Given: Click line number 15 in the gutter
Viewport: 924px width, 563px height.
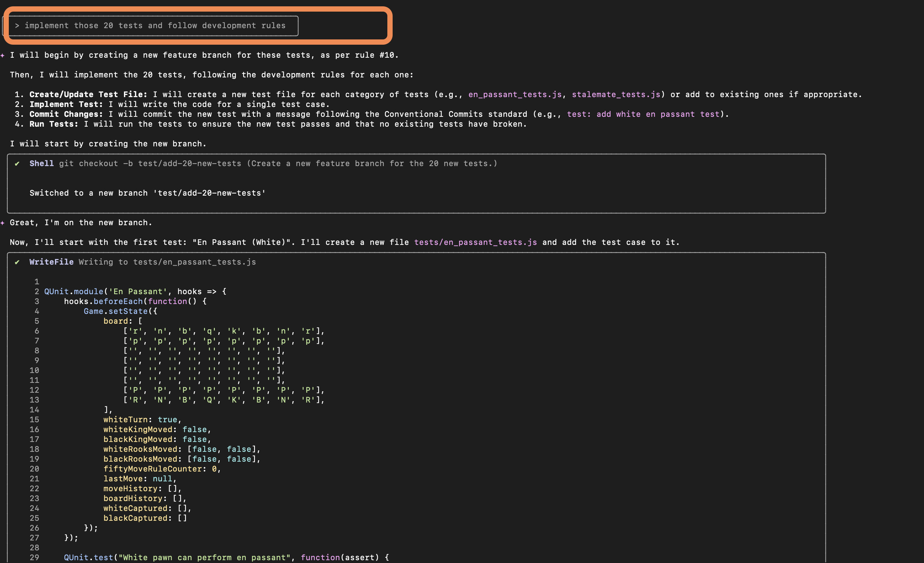Looking at the screenshot, I should pos(35,420).
